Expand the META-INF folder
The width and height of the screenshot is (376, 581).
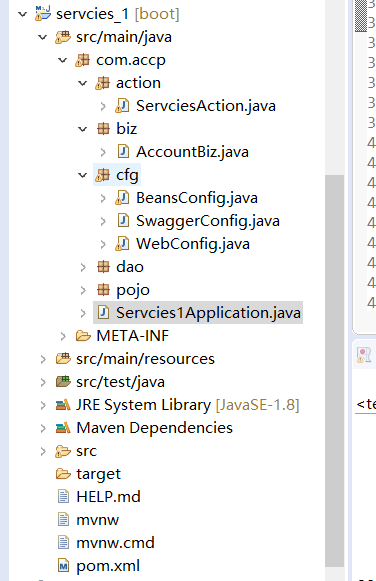pos(63,336)
